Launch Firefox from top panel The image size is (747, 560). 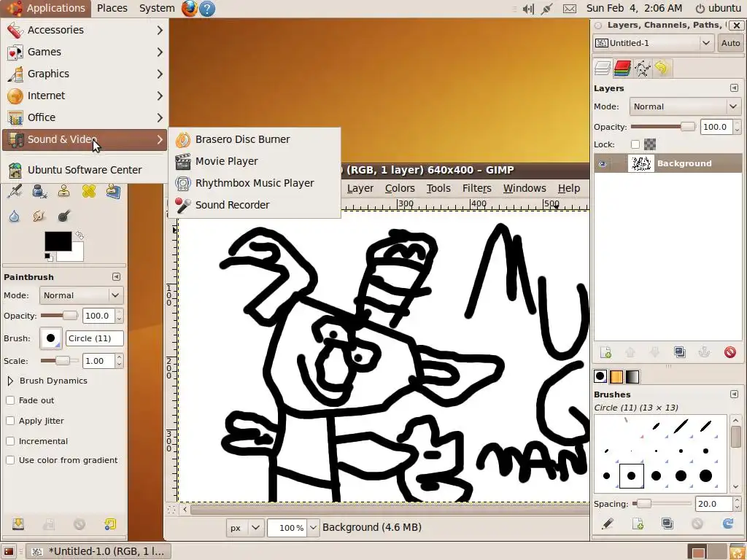point(189,8)
